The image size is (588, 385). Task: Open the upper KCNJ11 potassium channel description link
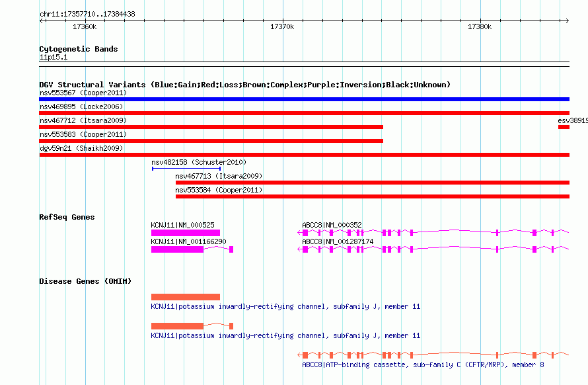[285, 306]
